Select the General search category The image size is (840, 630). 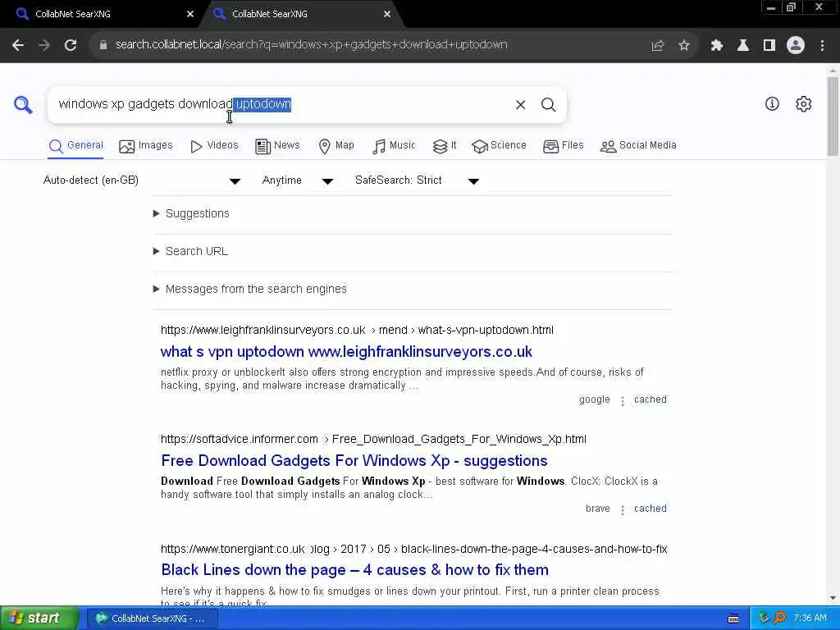click(x=75, y=146)
